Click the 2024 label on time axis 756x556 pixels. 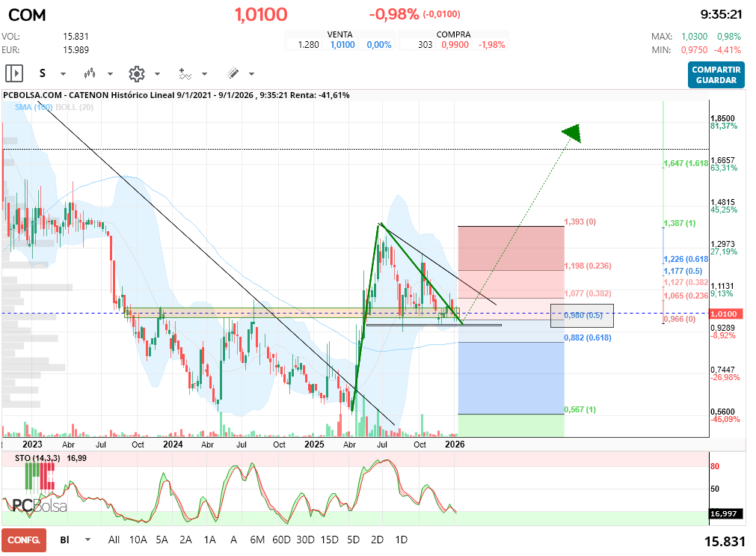pyautogui.click(x=173, y=445)
